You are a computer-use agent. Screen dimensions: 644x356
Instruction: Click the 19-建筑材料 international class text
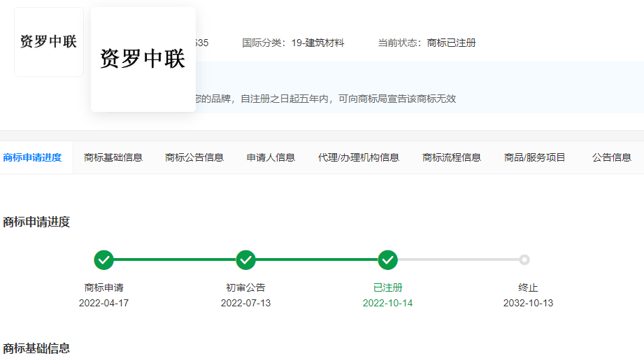(317, 43)
